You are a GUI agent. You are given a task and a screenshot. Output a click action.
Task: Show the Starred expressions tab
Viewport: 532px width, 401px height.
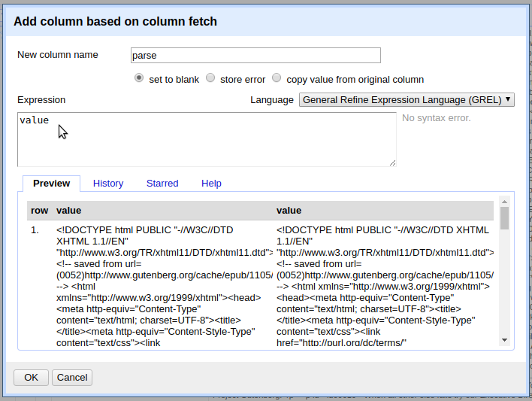pos(162,183)
